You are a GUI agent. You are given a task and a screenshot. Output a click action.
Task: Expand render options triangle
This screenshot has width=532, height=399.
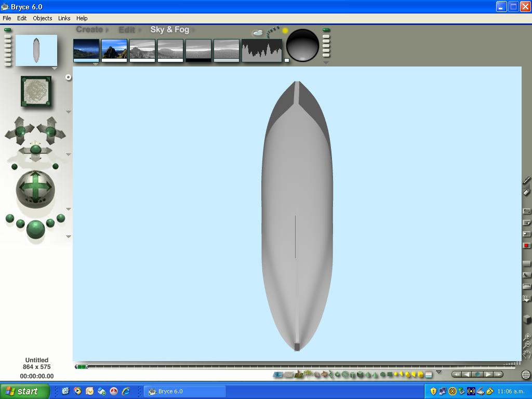tap(68, 236)
